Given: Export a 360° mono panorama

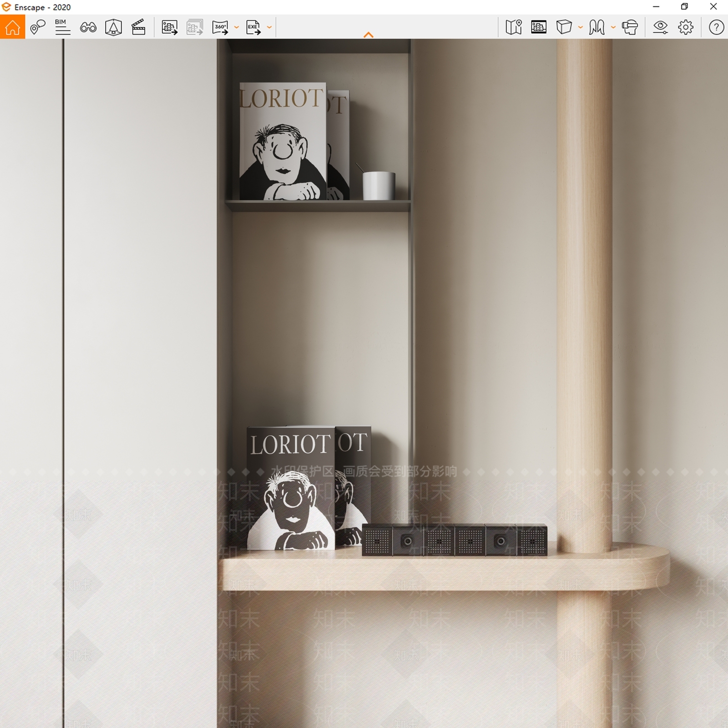Looking at the screenshot, I should click(220, 27).
